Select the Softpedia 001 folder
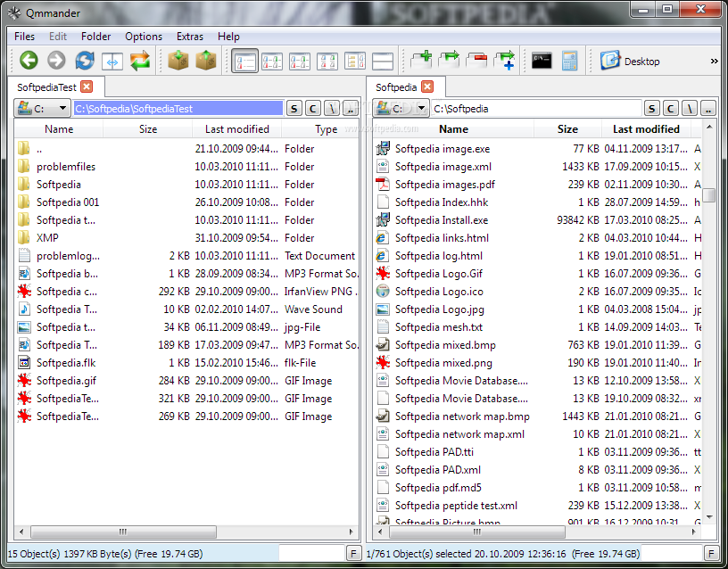728x569 pixels. tap(68, 202)
